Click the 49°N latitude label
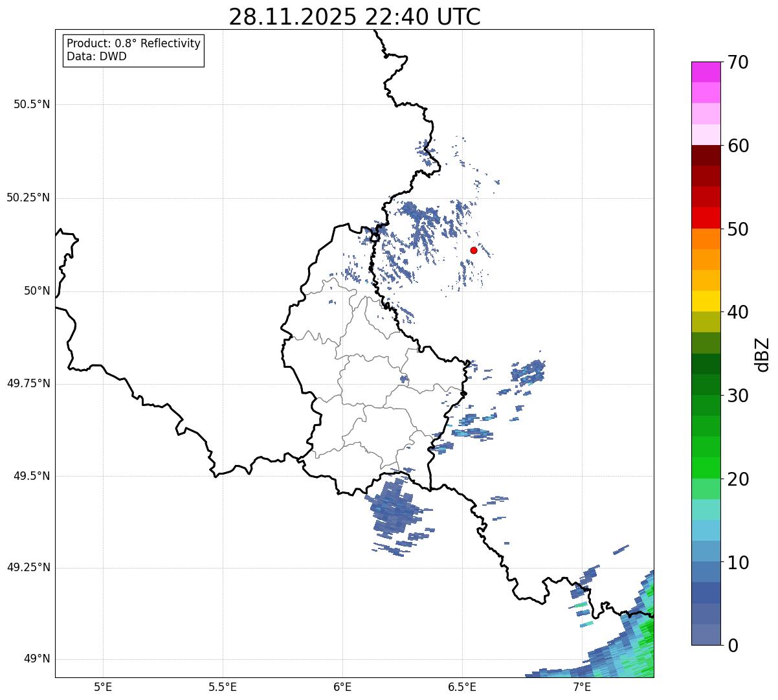778x700 pixels. 37,659
